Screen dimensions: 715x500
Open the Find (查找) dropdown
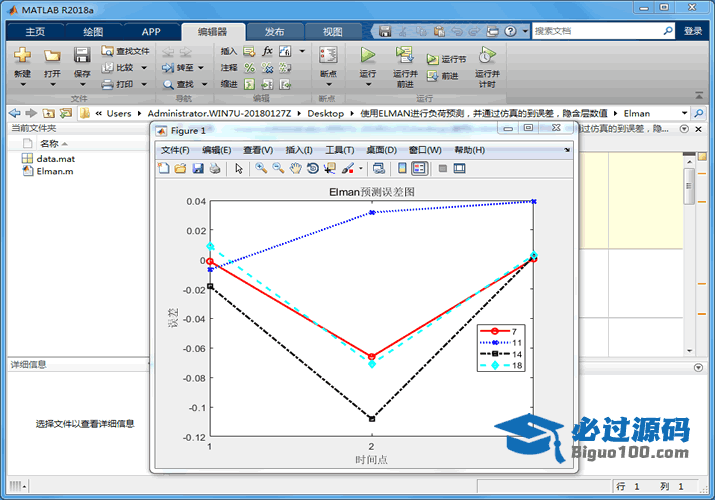click(x=204, y=84)
